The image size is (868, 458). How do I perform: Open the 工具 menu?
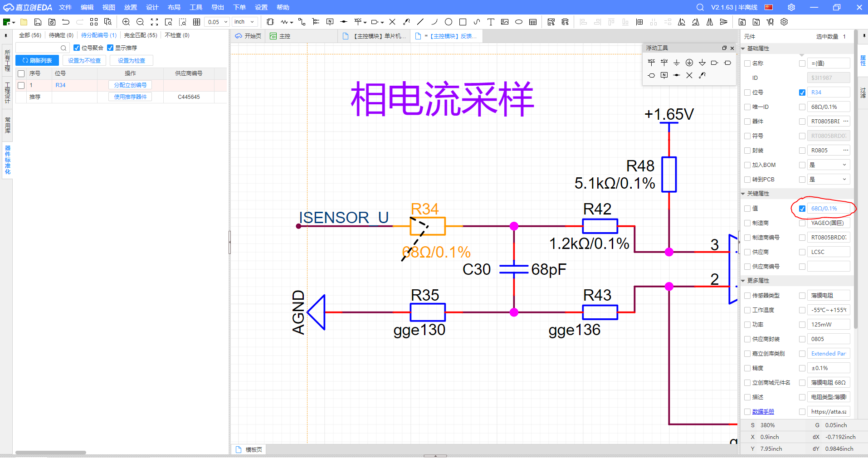196,7
